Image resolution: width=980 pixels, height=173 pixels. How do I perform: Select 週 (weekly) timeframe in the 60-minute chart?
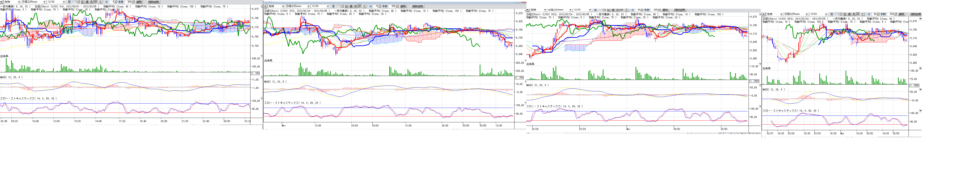pyautogui.click(x=849, y=14)
